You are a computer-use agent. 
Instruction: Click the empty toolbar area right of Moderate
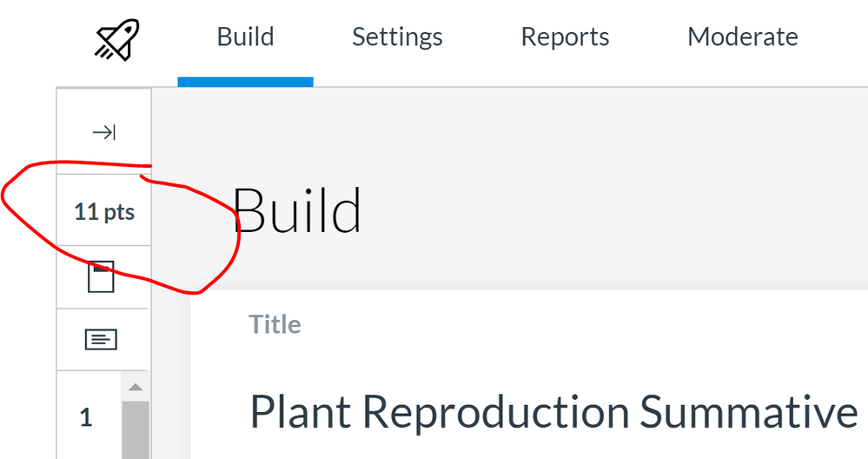(x=834, y=39)
